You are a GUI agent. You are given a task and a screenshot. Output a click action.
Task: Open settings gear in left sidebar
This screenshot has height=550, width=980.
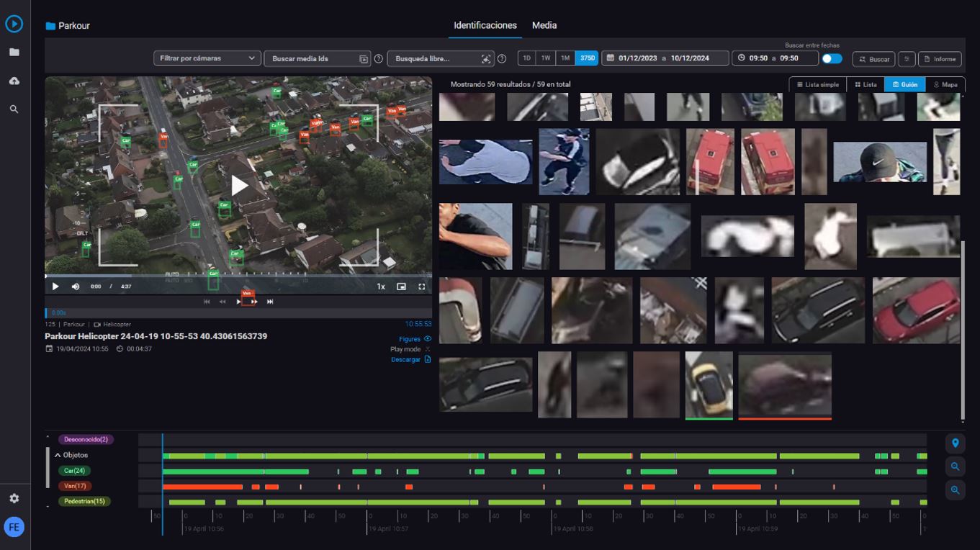point(14,498)
